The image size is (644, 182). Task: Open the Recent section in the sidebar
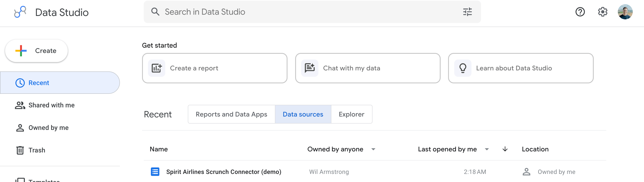pyautogui.click(x=60, y=83)
